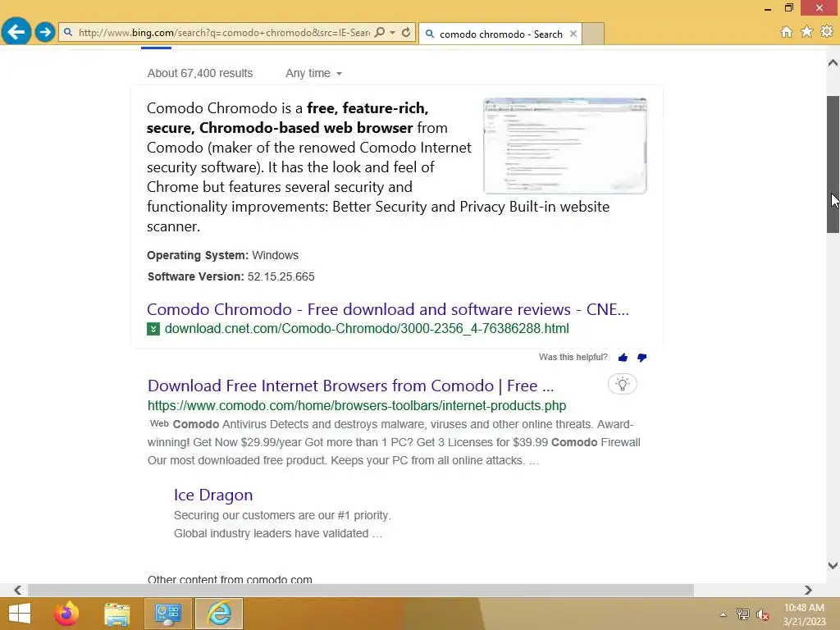Click 'Operating System: Windows' text

pyautogui.click(x=223, y=256)
